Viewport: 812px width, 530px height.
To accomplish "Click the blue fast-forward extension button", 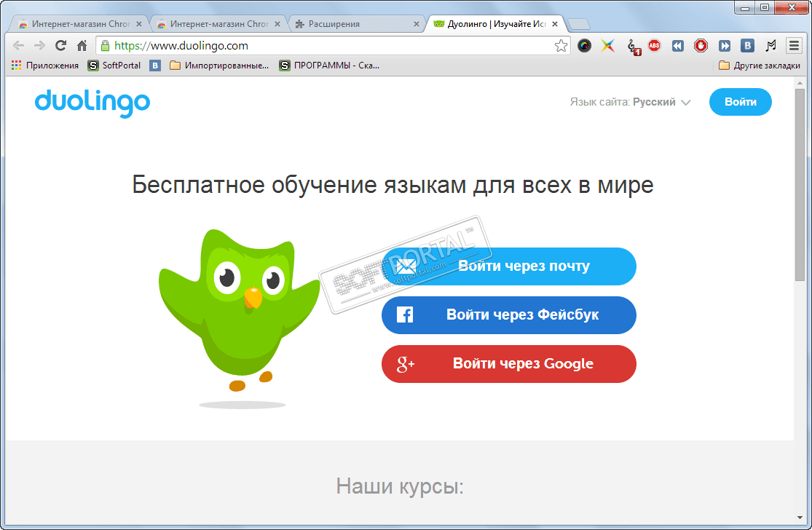I will (725, 46).
